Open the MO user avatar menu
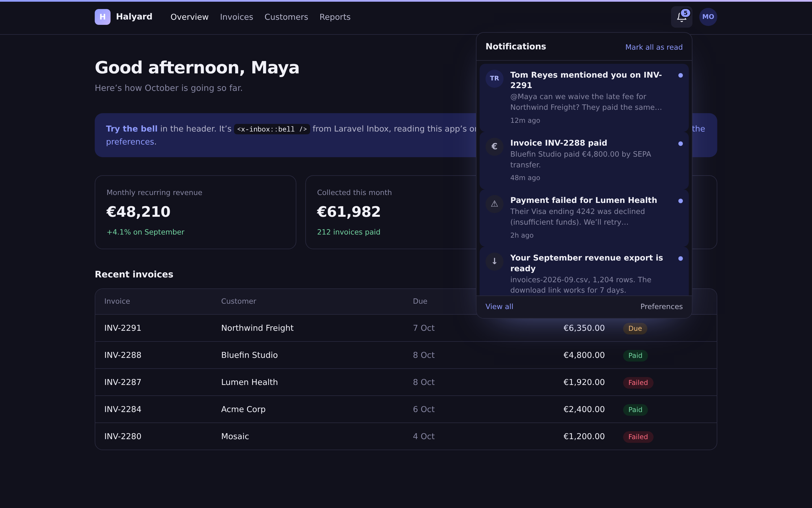Image resolution: width=812 pixels, height=508 pixels. coord(708,17)
